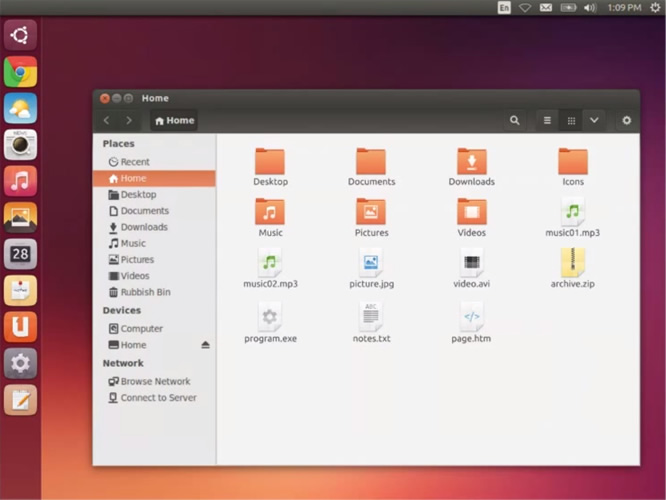
Task: Click the forward navigation arrow
Action: click(x=128, y=120)
